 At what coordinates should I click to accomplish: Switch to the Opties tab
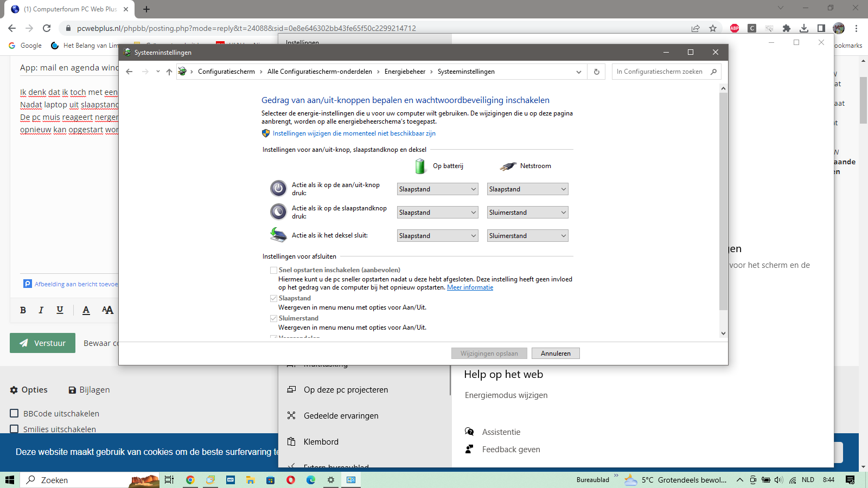click(29, 390)
